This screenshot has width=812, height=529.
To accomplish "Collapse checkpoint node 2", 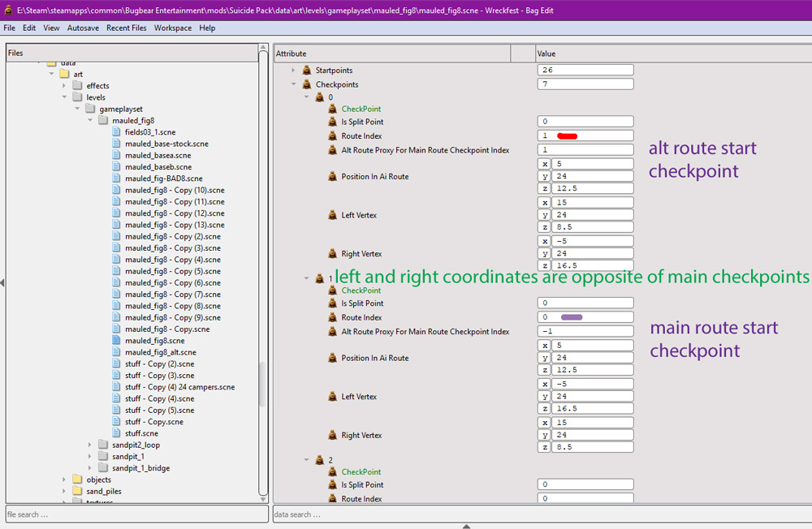I will 306,460.
